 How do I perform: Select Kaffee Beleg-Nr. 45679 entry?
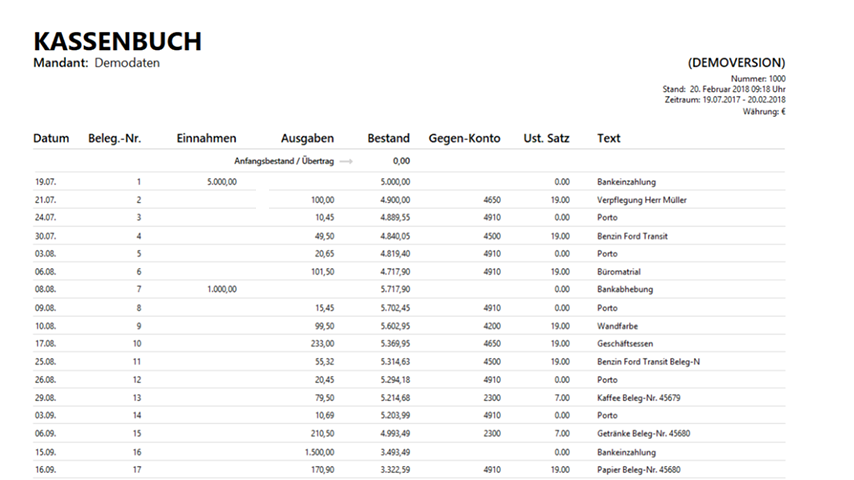638,398
